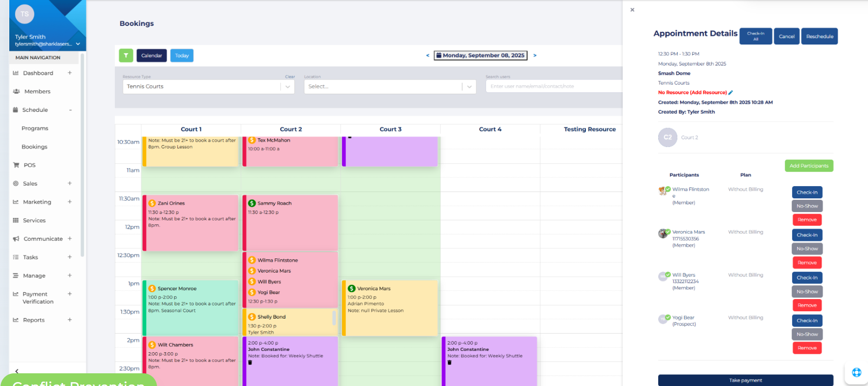Open Programs under Schedule
868x386 pixels.
35,129
